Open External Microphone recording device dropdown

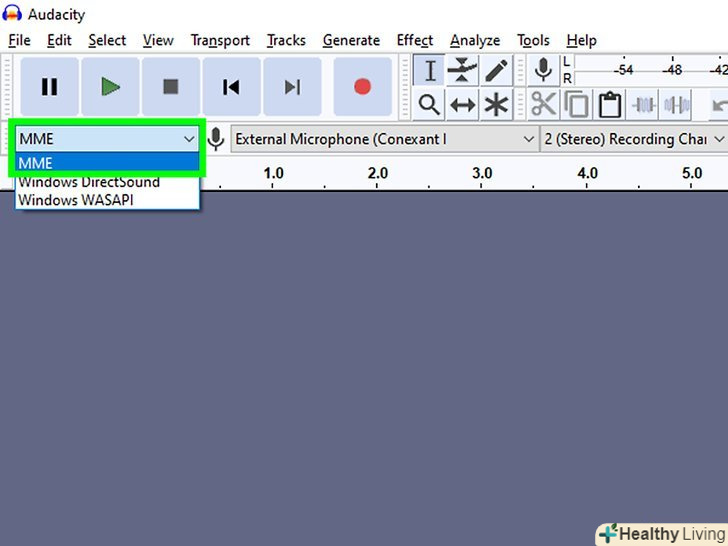click(x=384, y=139)
